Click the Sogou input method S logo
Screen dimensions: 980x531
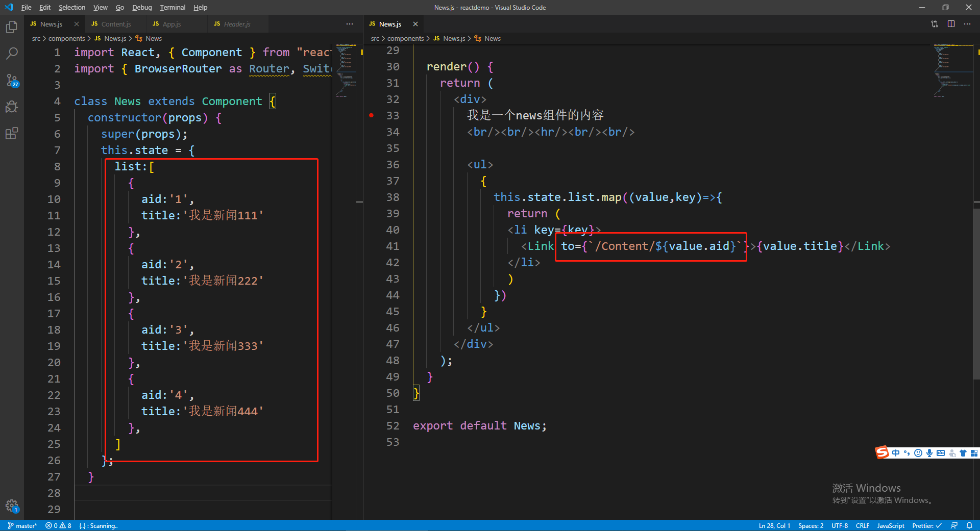pos(882,452)
